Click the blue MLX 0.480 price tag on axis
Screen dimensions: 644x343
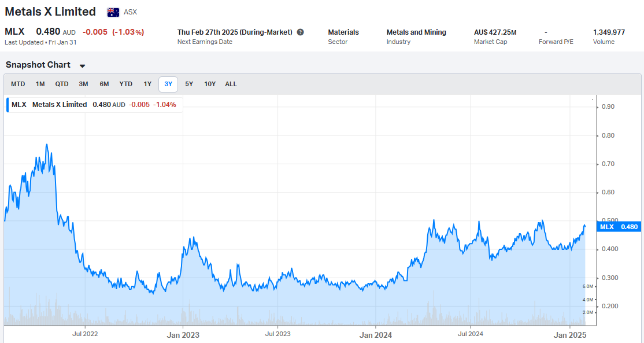[x=619, y=227]
